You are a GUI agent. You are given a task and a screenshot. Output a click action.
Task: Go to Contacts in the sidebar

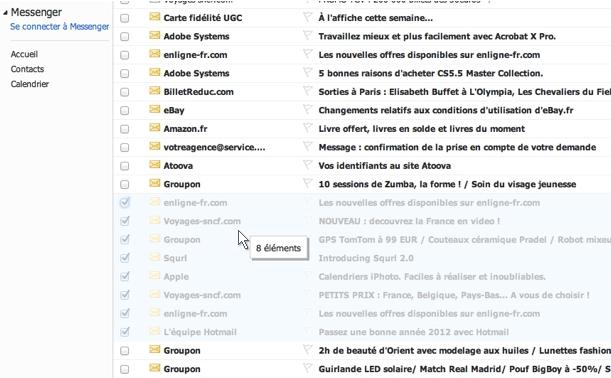27,69
